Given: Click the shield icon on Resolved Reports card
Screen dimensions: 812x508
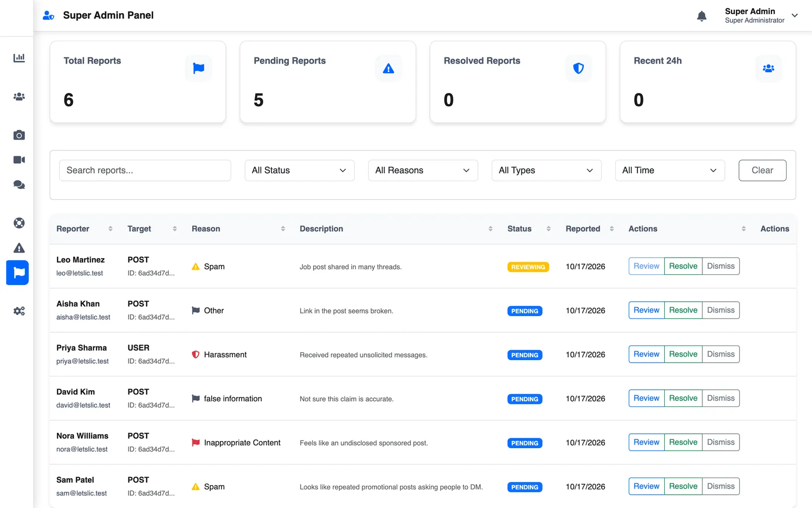Looking at the screenshot, I should point(579,68).
